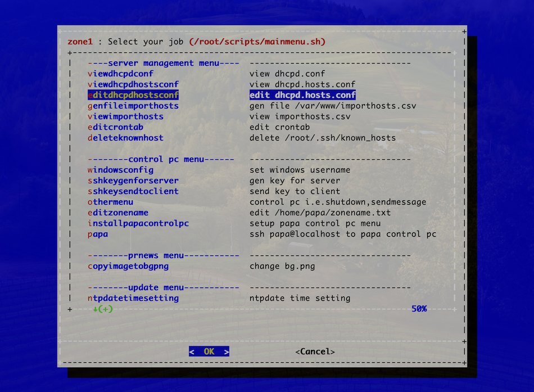Image resolution: width=534 pixels, height=392 pixels.
Task: Click the 50% progress indicator
Action: [419, 309]
